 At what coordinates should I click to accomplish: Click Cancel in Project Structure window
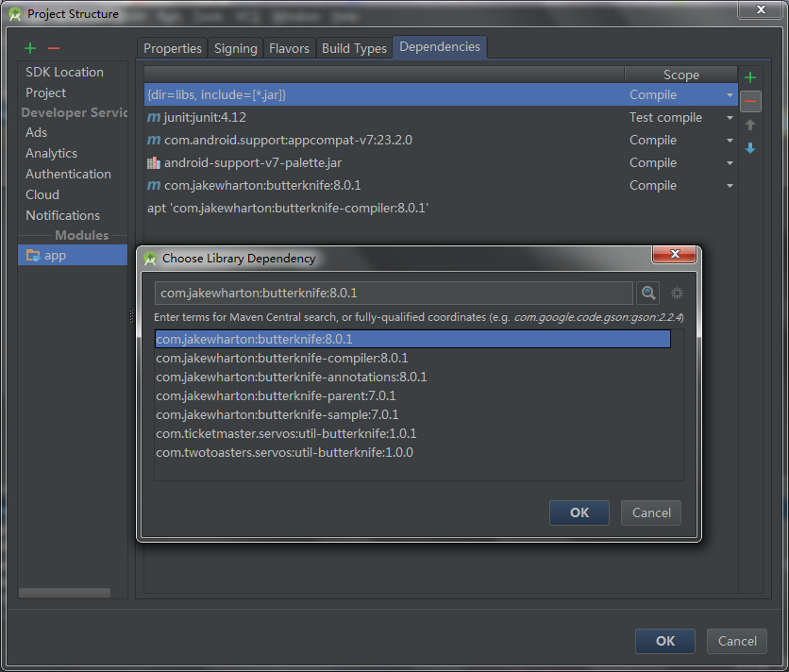(x=737, y=641)
